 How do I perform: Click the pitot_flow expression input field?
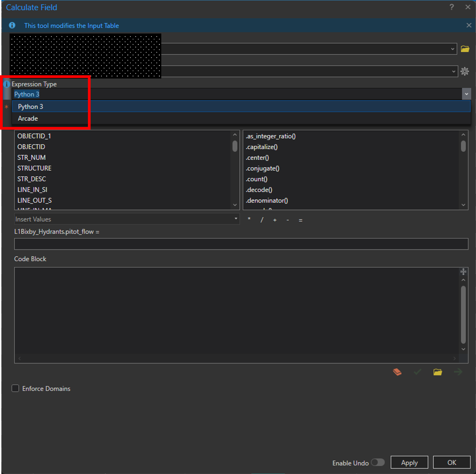(x=241, y=244)
